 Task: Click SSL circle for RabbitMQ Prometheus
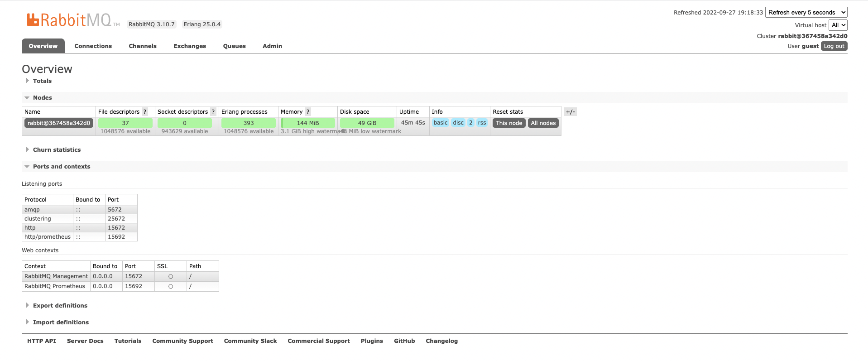coord(171,286)
